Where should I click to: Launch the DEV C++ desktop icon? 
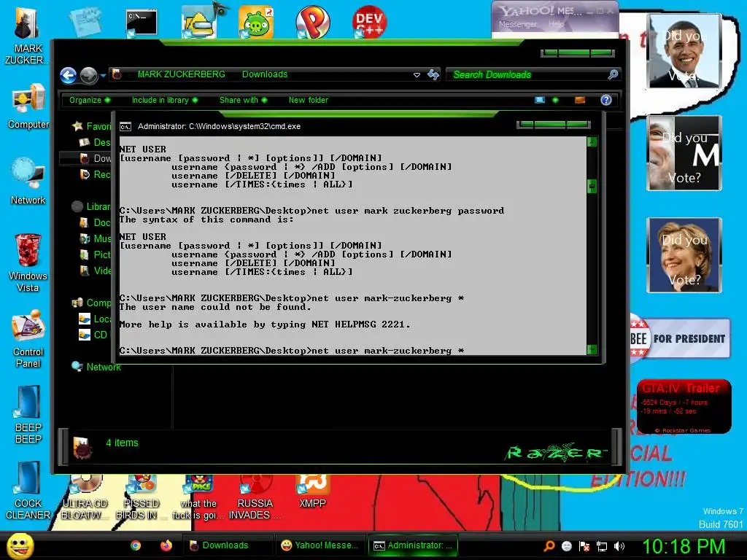pyautogui.click(x=369, y=22)
